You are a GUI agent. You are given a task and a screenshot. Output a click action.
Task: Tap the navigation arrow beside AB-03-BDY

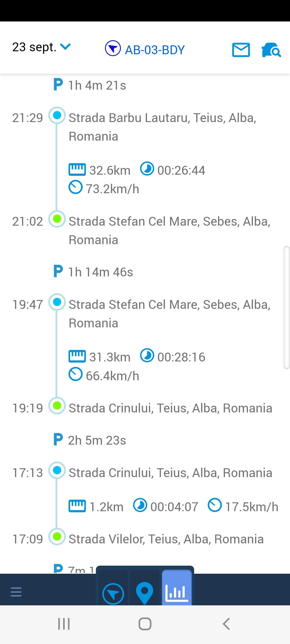(113, 48)
